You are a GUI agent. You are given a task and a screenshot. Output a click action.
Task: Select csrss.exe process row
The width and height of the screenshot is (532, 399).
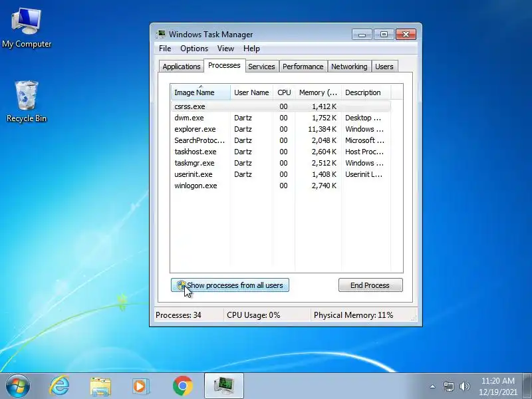[281, 106]
